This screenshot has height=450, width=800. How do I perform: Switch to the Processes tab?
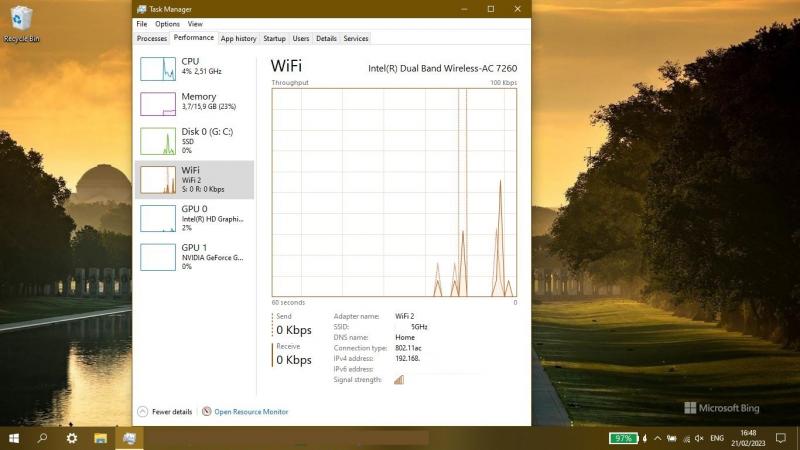[152, 38]
